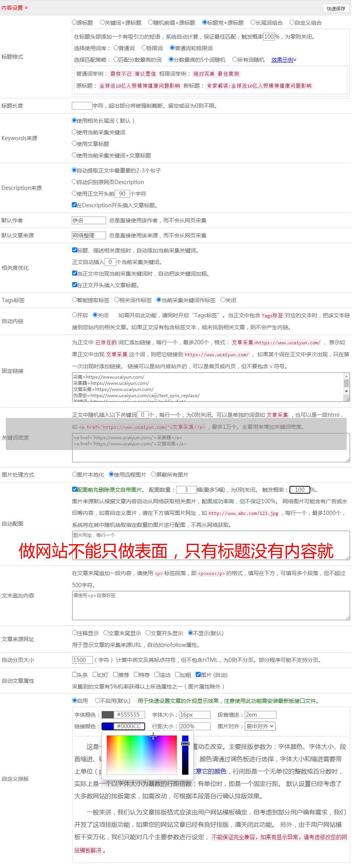The height and width of the screenshot is (868, 352).
Task: Click the 快速保存 button
Action: tap(336, 8)
